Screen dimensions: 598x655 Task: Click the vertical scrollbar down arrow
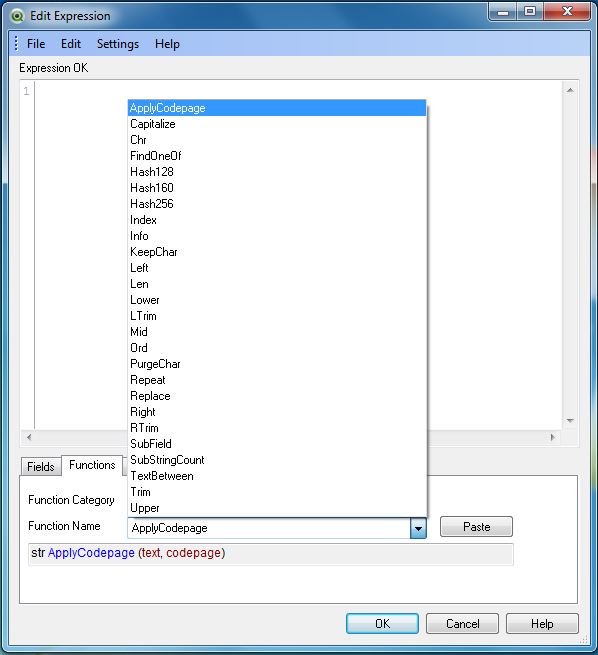570,421
